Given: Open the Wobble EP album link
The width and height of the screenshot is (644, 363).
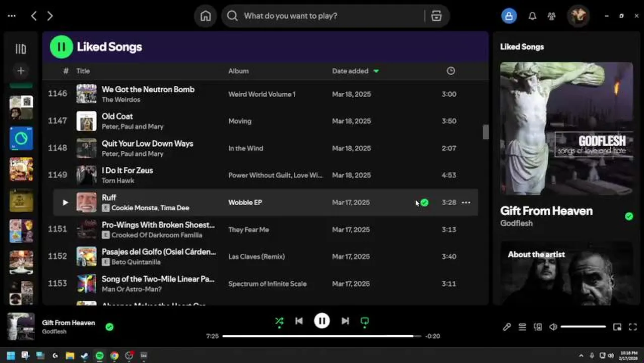Looking at the screenshot, I should (x=245, y=202).
